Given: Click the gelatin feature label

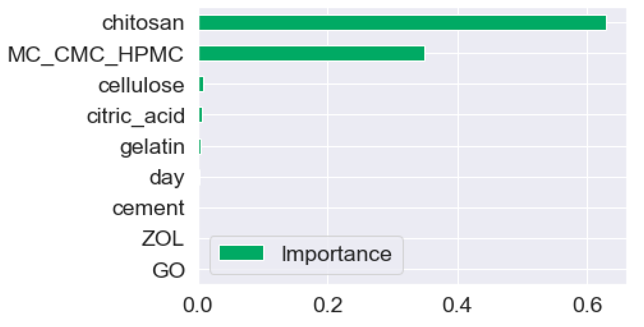Looking at the screenshot, I should (x=152, y=147).
